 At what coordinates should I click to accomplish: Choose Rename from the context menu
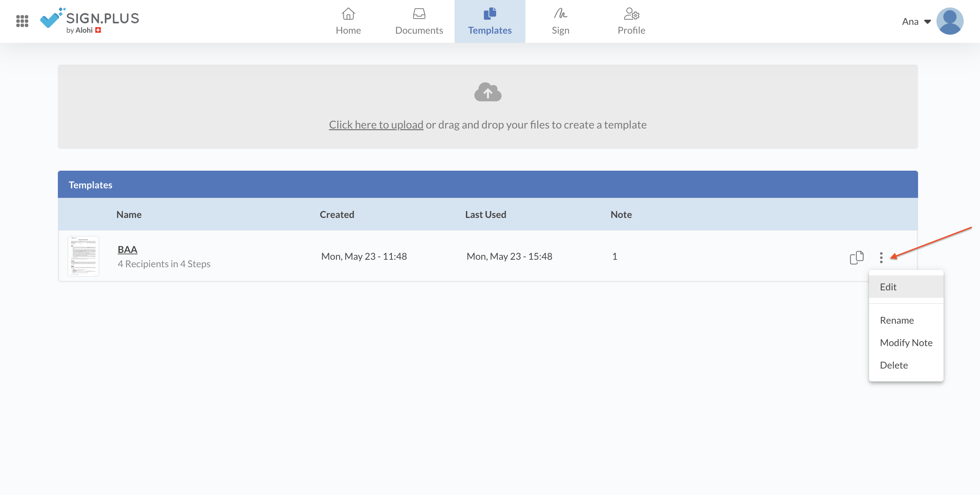tap(897, 320)
